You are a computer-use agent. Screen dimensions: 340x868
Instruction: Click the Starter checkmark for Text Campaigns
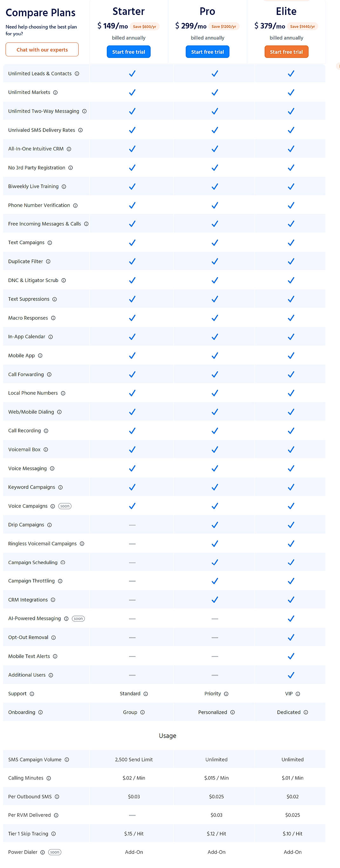point(132,242)
